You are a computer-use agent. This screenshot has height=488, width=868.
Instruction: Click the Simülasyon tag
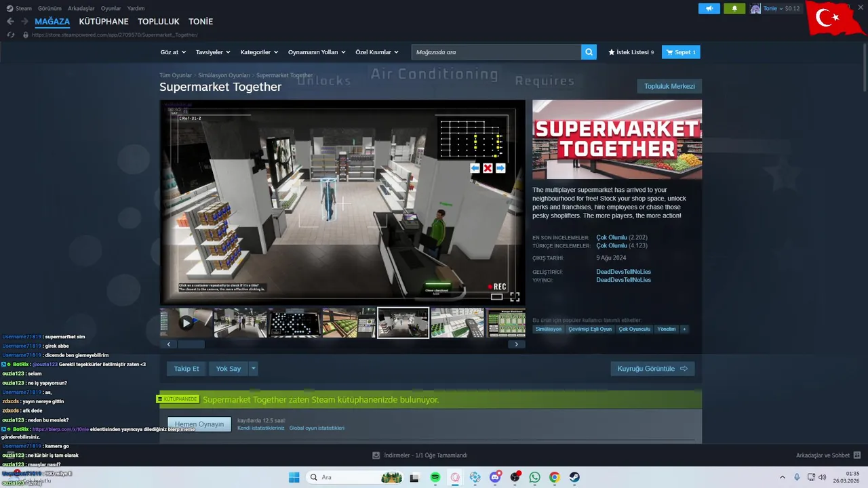548,329
